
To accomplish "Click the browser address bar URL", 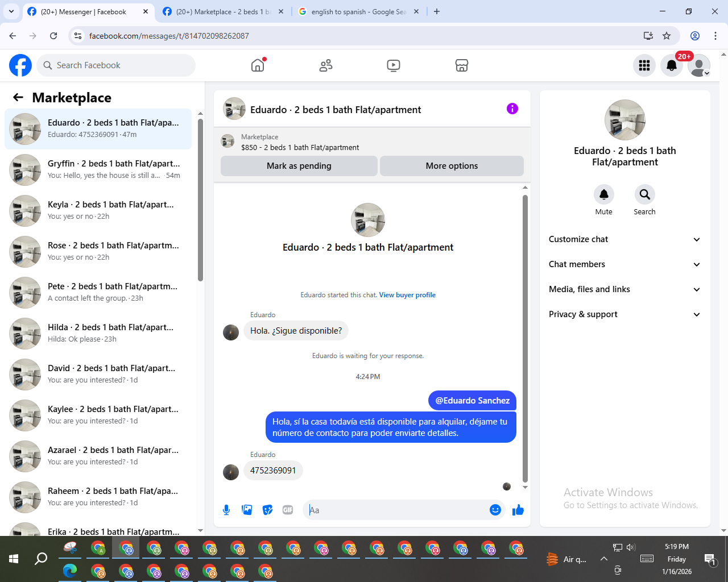I will (x=169, y=36).
